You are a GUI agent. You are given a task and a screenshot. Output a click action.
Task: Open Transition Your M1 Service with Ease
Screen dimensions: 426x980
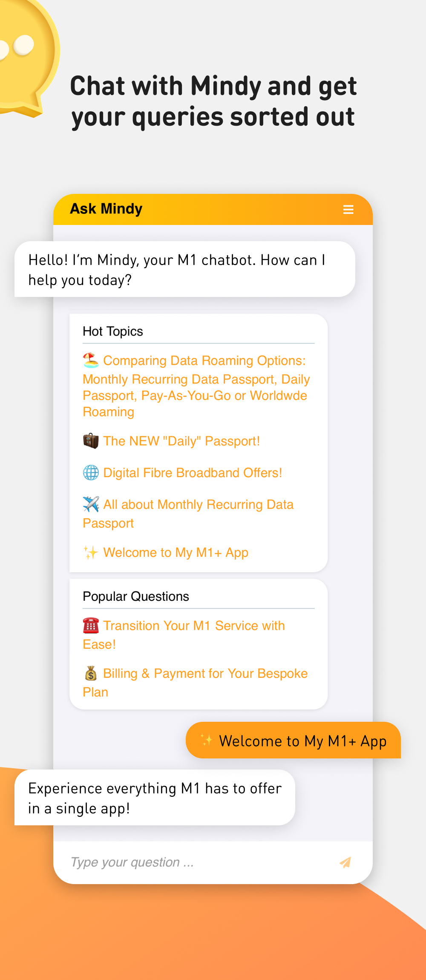[x=194, y=626]
